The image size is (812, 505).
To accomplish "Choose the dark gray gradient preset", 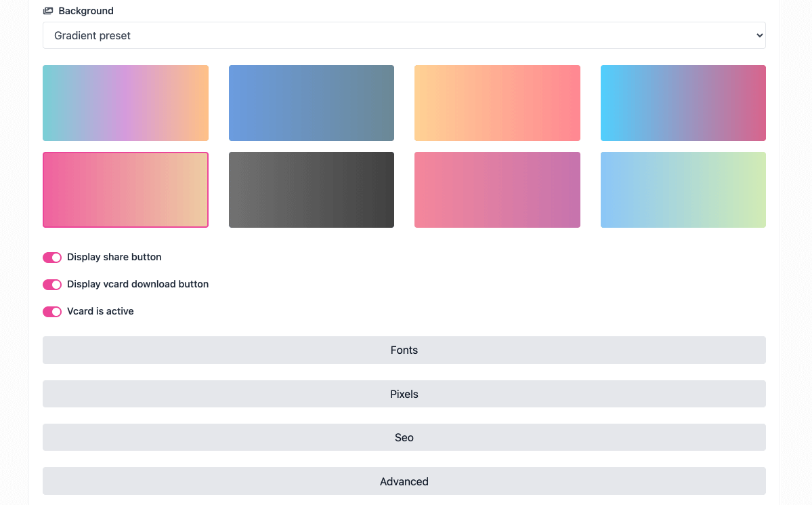I will pos(312,190).
